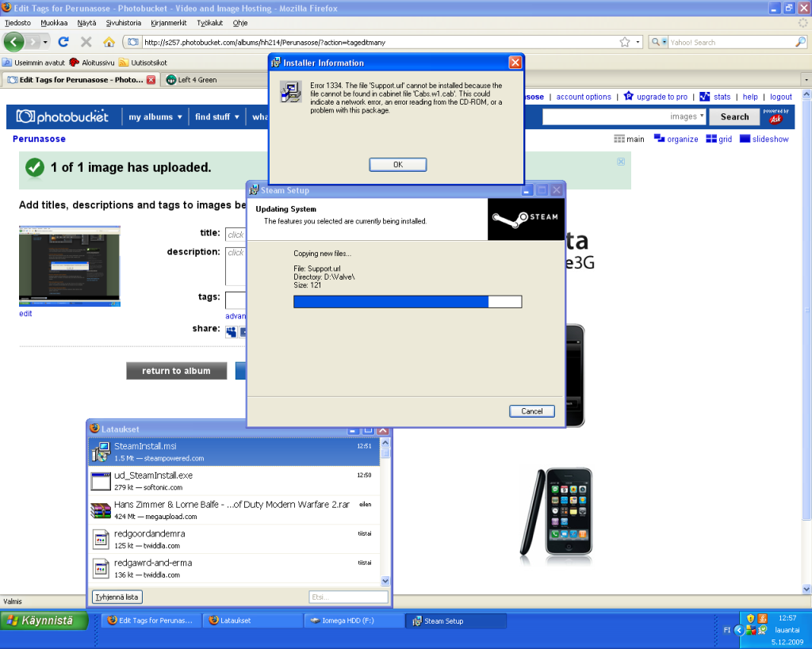Open the Näytä menu

click(86, 23)
